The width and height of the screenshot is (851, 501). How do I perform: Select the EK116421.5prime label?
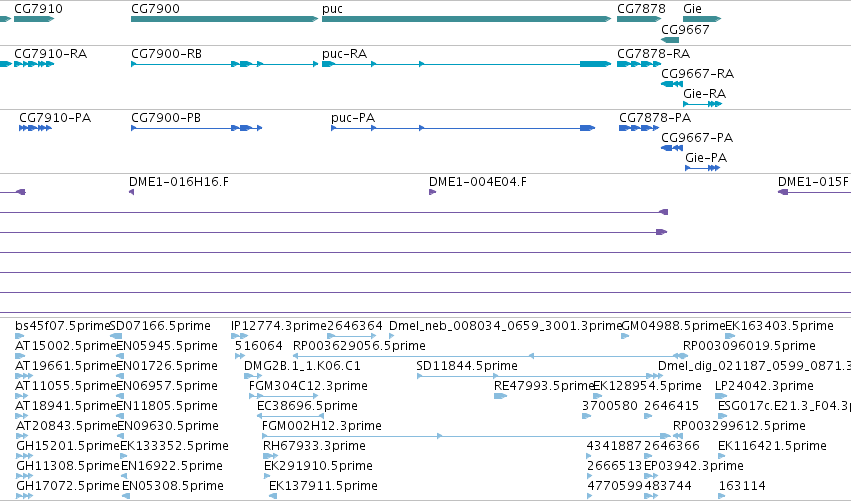point(772,446)
